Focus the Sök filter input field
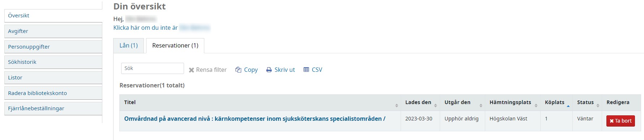The image size is (644, 140). tap(153, 68)
